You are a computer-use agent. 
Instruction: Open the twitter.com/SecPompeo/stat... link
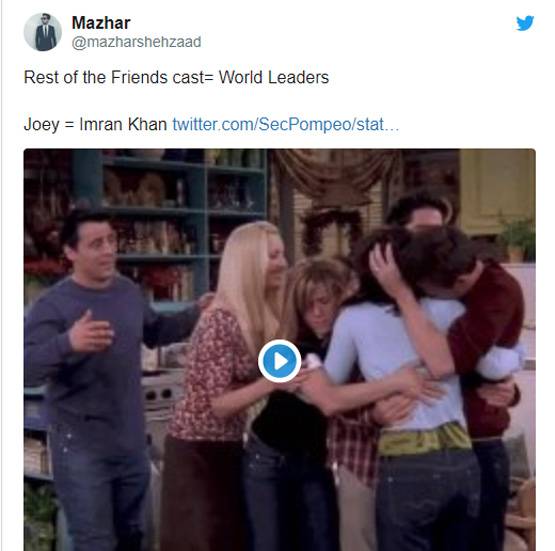tap(286, 124)
